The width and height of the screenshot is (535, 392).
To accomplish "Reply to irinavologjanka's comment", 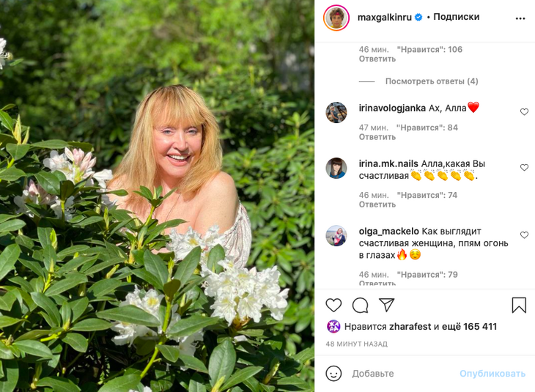I will (377, 137).
